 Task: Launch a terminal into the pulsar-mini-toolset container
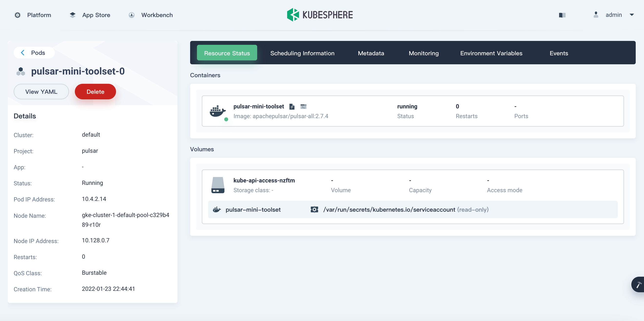[303, 106]
